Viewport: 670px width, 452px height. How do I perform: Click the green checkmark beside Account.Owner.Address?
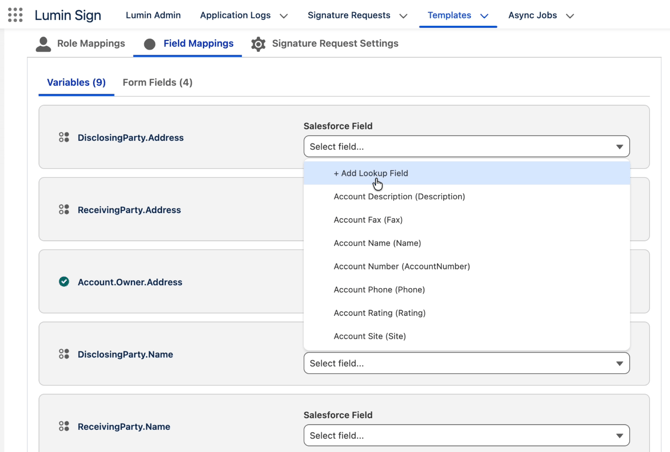[64, 282]
